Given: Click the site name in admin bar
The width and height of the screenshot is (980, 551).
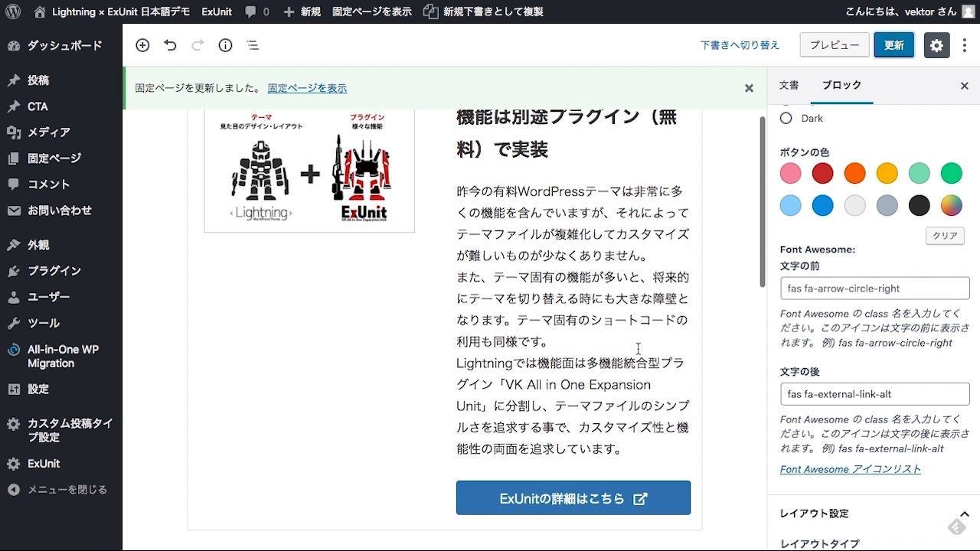Looking at the screenshot, I should tap(112, 11).
